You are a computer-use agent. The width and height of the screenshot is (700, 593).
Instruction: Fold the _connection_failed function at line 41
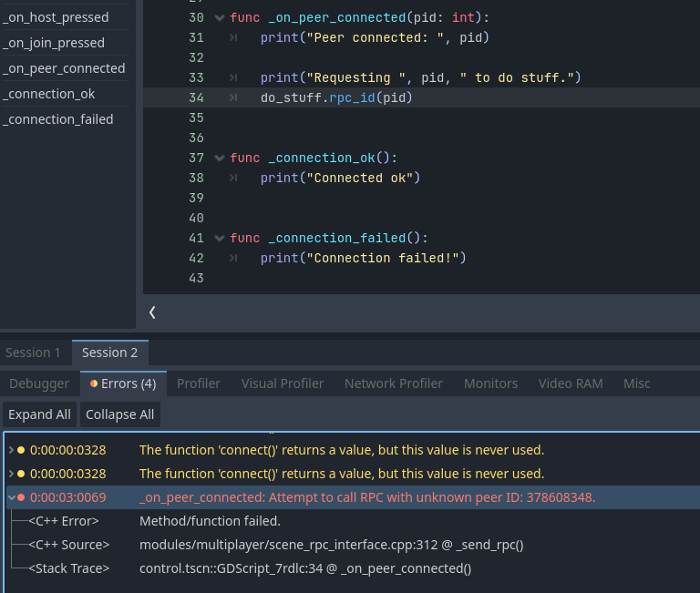point(219,239)
